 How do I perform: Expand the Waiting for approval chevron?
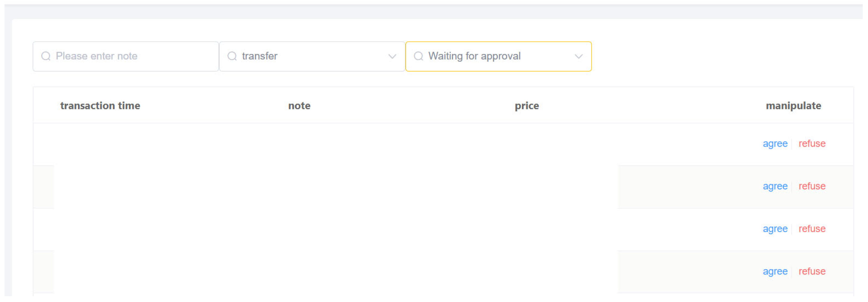(x=579, y=57)
